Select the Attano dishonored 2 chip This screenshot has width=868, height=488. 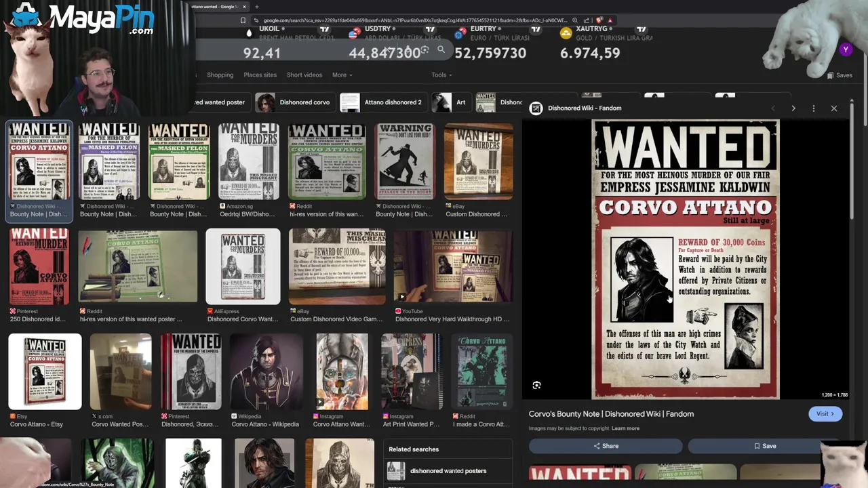382,102
